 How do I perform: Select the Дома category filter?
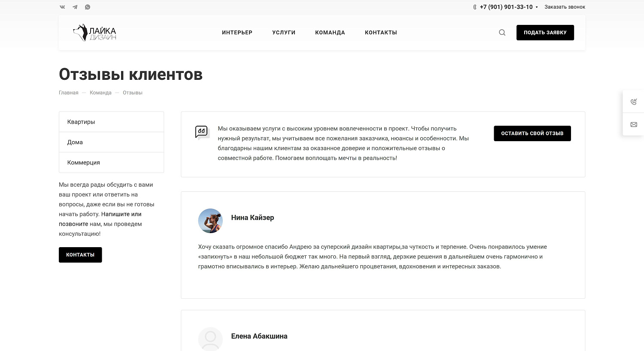pyautogui.click(x=75, y=142)
